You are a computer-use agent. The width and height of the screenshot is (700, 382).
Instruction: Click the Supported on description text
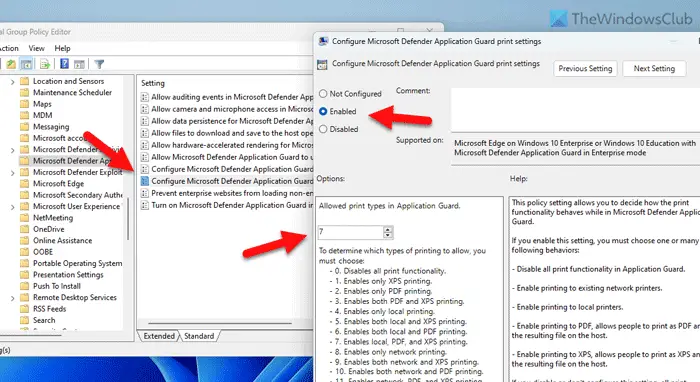pyautogui.click(x=575, y=148)
